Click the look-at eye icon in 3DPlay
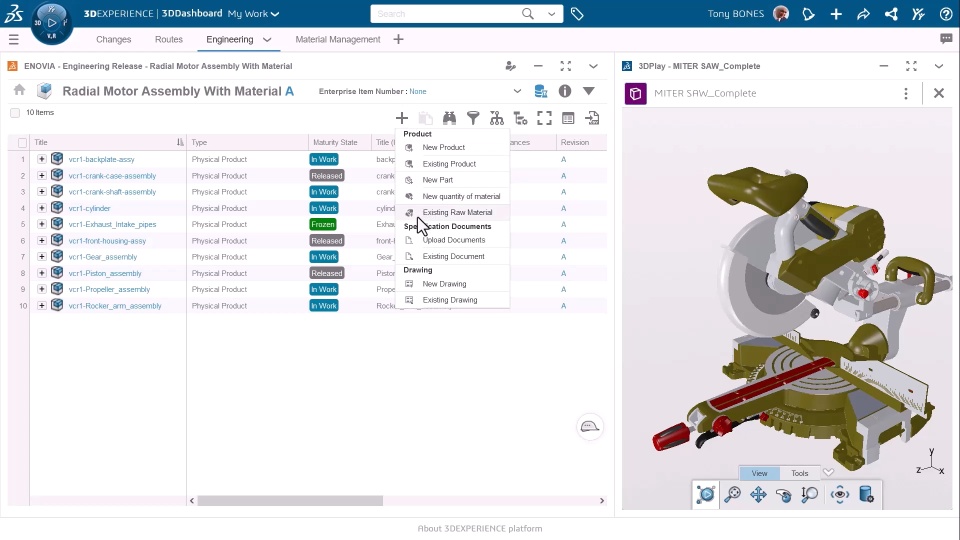 point(840,494)
